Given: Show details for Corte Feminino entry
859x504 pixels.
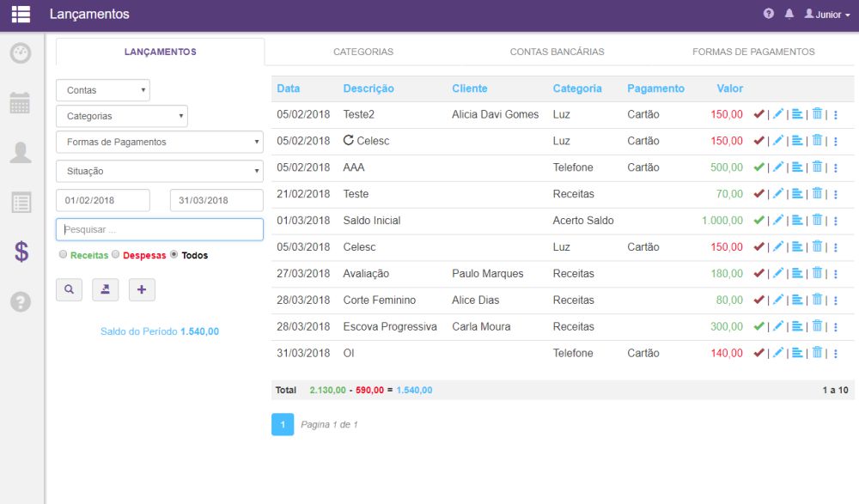Looking at the screenshot, I should click(798, 300).
